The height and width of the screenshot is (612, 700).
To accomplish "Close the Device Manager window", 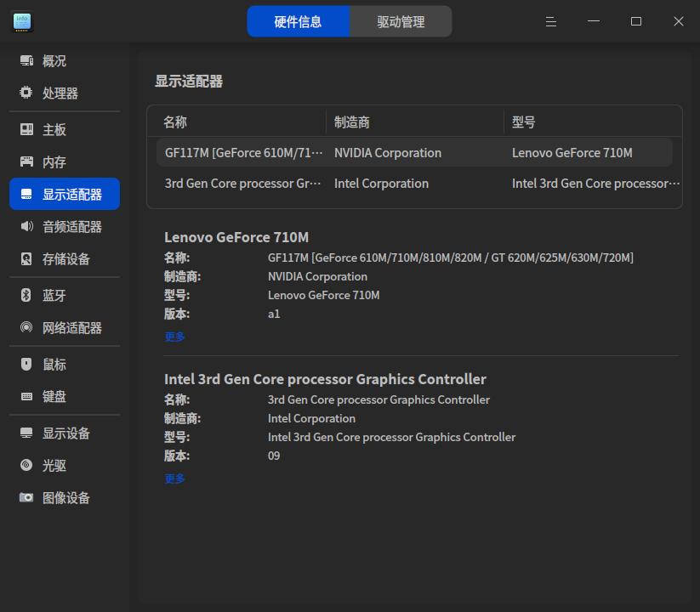I will pos(678,21).
